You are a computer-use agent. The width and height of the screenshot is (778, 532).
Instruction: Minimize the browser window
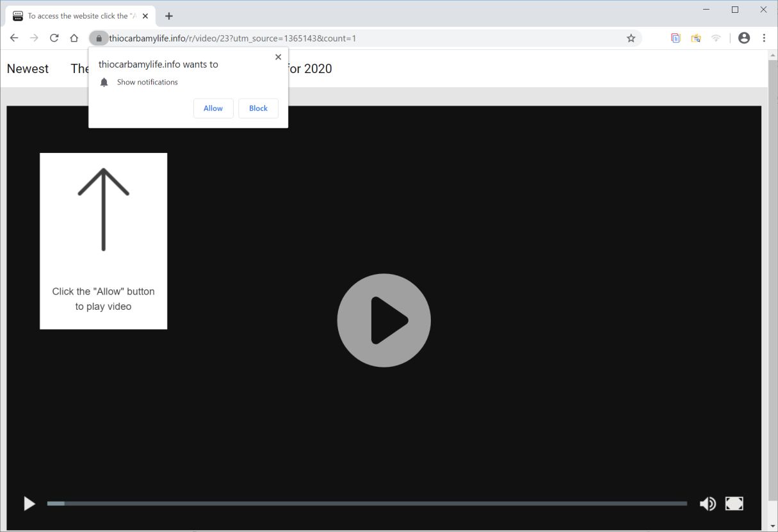tap(706, 10)
